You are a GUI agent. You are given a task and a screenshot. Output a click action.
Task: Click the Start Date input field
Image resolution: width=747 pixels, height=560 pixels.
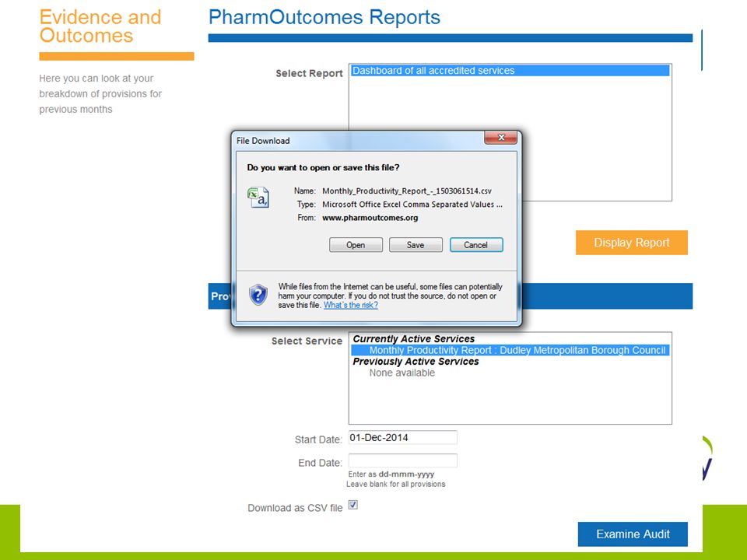[402, 438]
